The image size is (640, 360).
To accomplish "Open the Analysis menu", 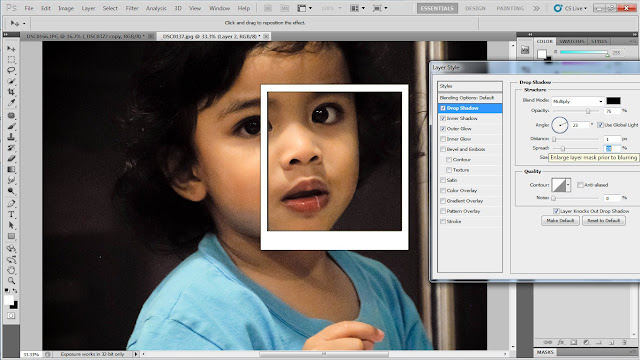I will tap(156, 8).
